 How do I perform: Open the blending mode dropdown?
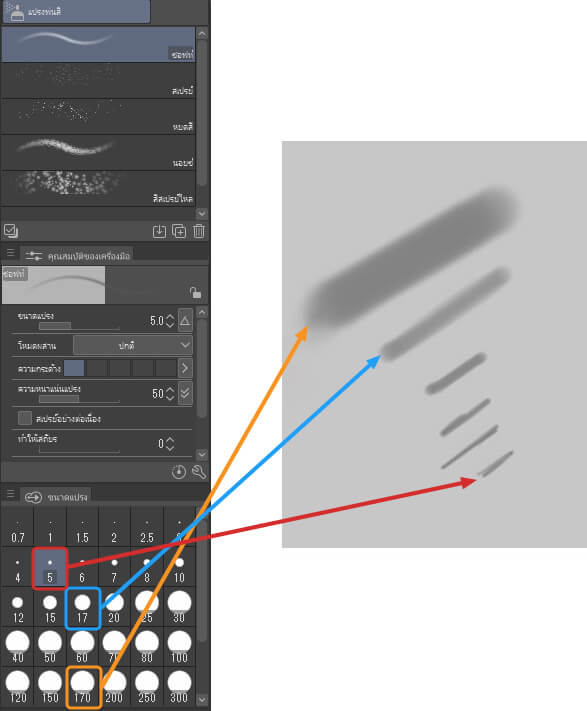pos(132,346)
